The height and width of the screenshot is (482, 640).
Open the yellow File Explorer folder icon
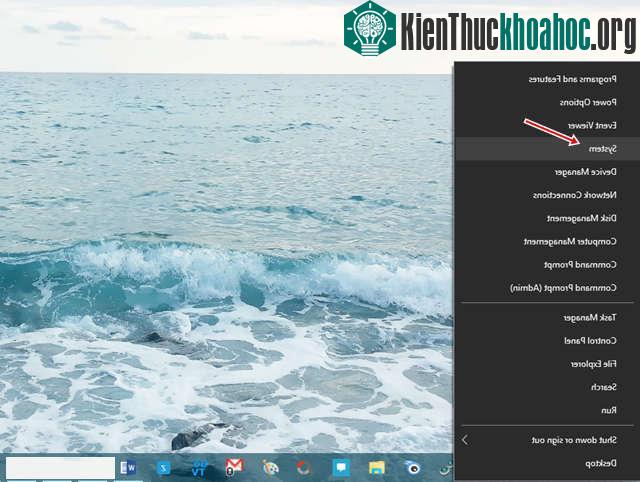click(x=376, y=468)
